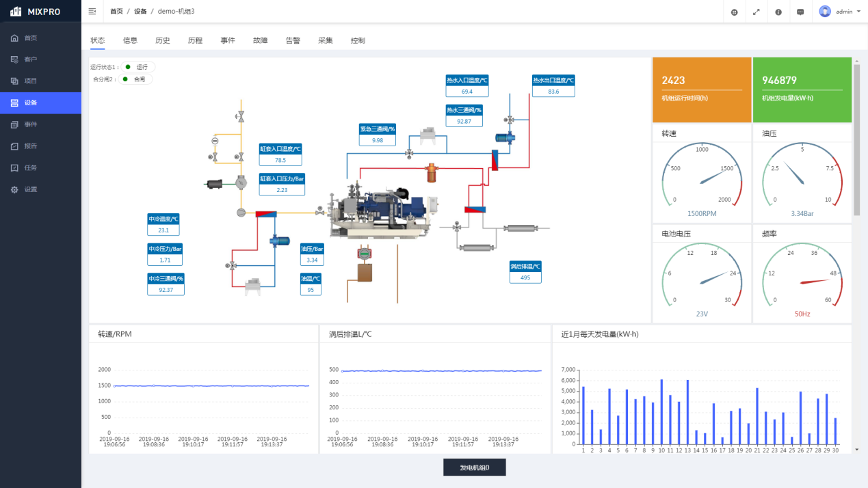868x488 pixels.
Task: Click the 发电机组0 button
Action: 474,467
